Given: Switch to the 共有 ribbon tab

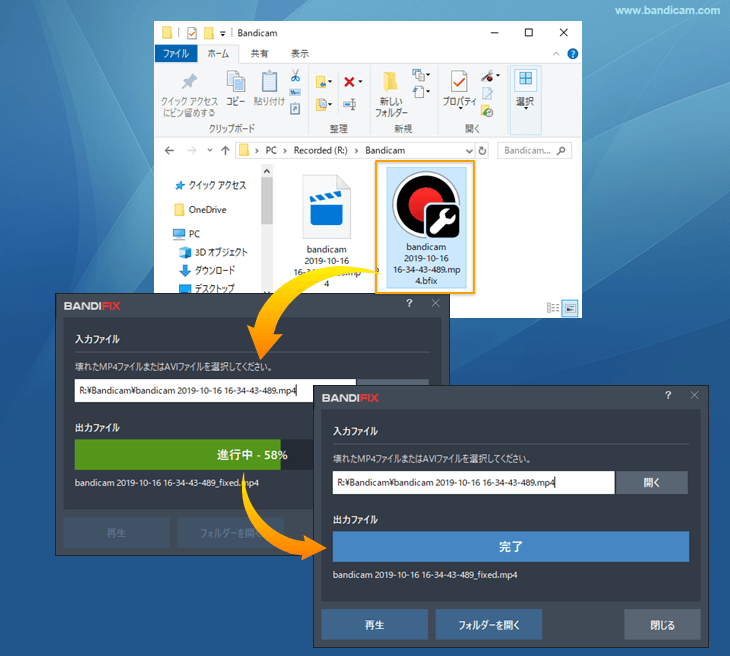Looking at the screenshot, I should coord(259,54).
